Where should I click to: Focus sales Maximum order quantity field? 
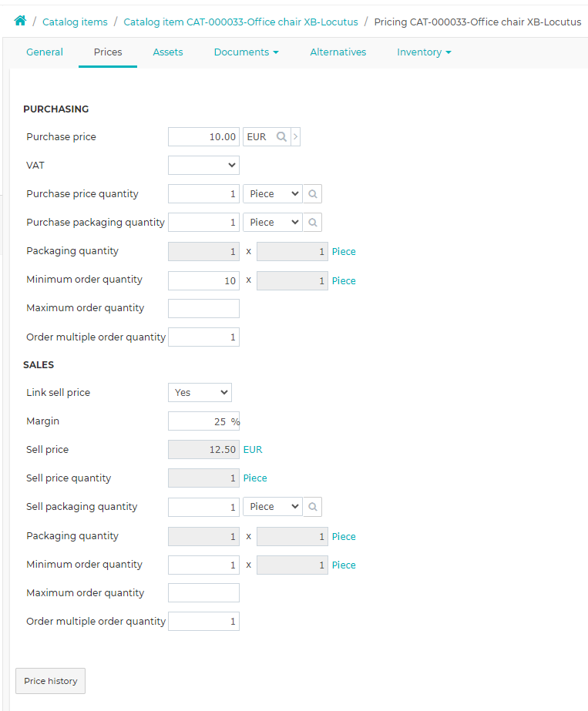(203, 593)
